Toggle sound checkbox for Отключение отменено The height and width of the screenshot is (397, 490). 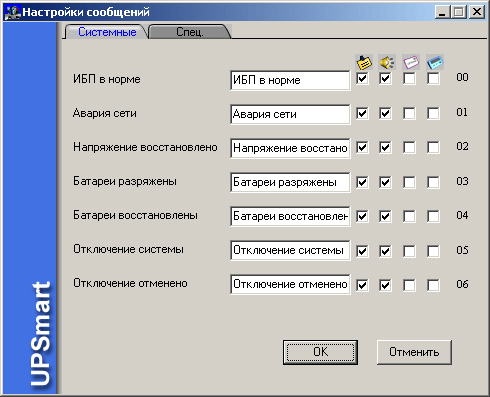tap(385, 285)
